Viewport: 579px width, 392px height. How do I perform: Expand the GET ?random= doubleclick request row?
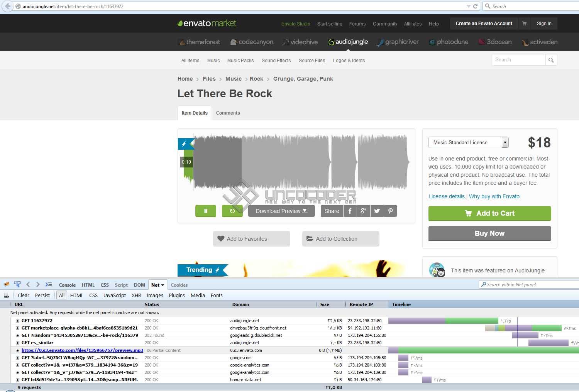17,335
